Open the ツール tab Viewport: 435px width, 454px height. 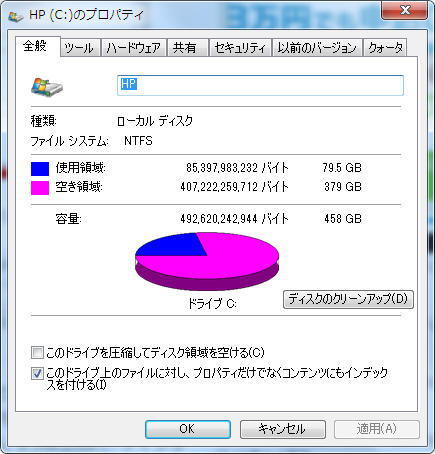80,48
